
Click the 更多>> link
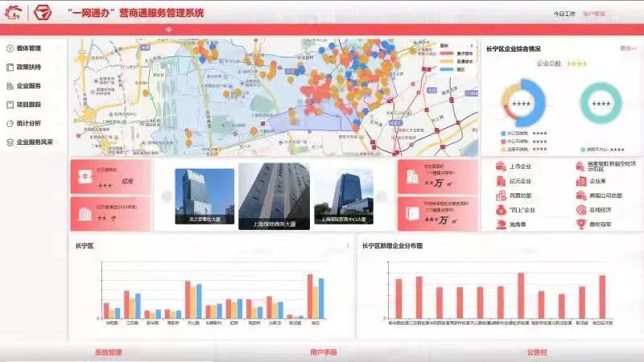[x=628, y=48]
